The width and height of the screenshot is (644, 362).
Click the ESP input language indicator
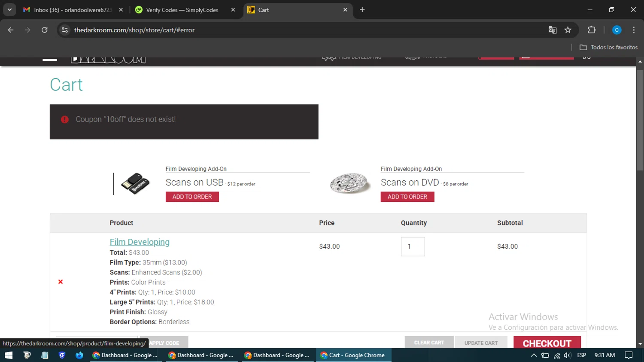click(x=582, y=355)
